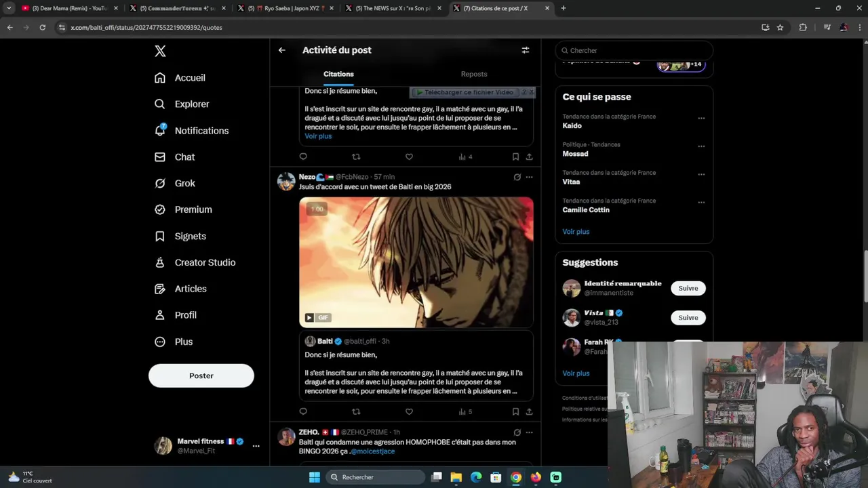Click the Chercher search field

point(634,50)
